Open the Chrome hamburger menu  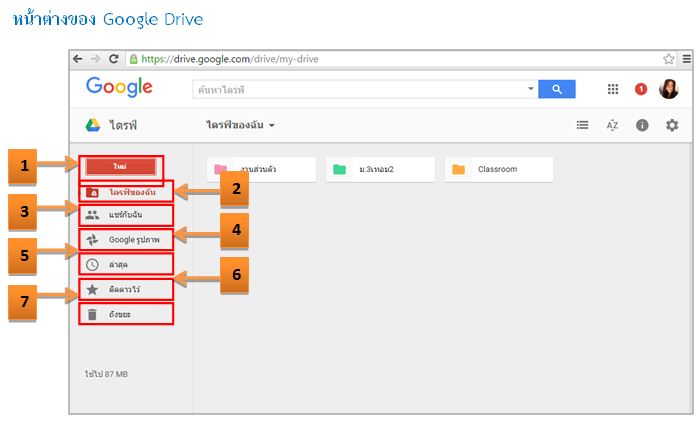[x=687, y=59]
